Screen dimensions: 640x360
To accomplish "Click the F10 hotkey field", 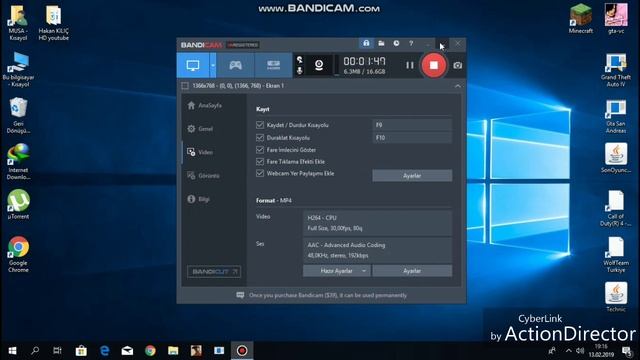I will coord(412,138).
